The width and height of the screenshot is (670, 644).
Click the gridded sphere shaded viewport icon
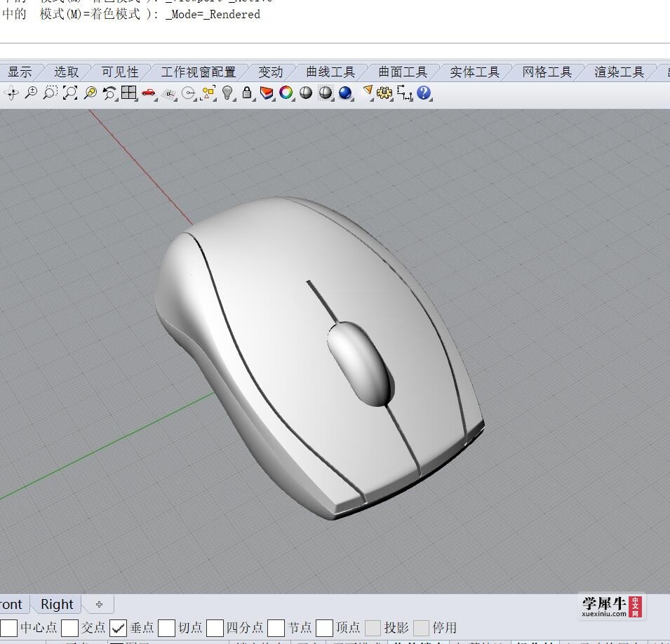click(x=326, y=93)
